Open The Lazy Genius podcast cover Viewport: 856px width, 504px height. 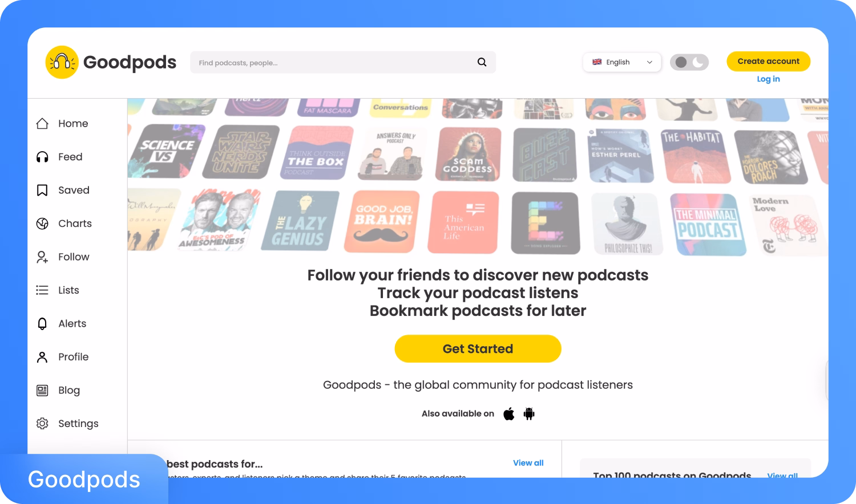pyautogui.click(x=300, y=221)
